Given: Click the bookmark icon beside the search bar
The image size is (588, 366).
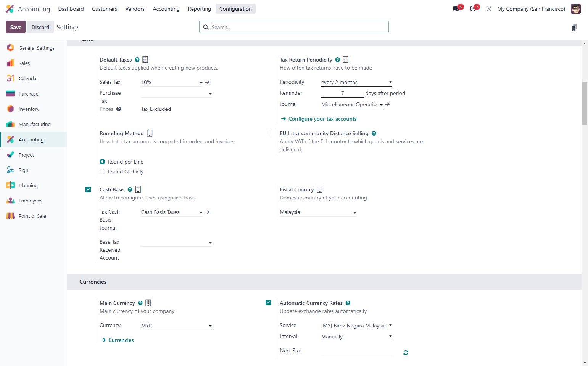Looking at the screenshot, I should [x=574, y=28].
